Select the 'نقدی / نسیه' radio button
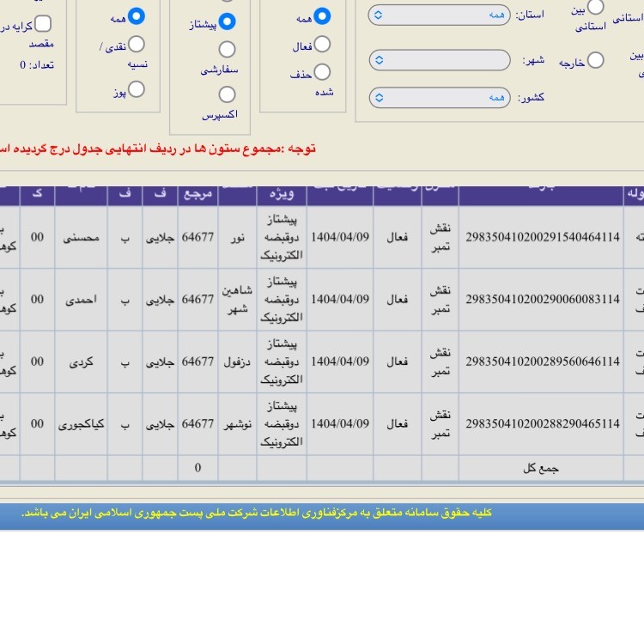This screenshot has height=644, width=644. click(x=136, y=45)
